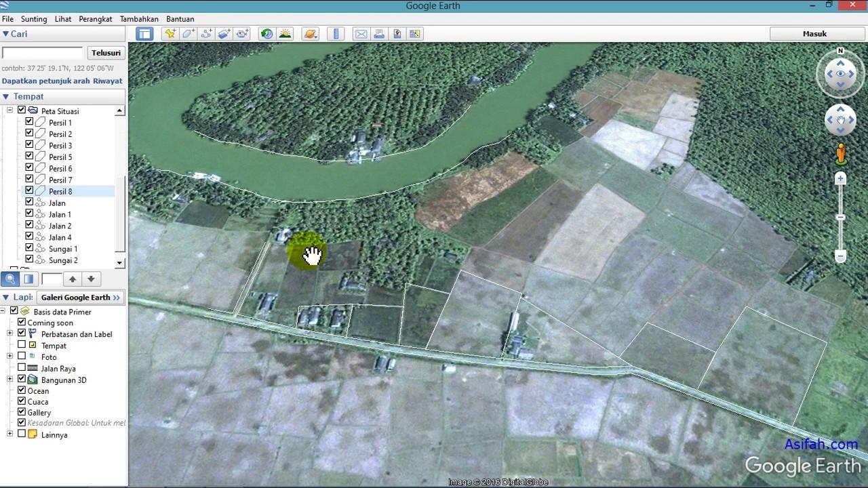The height and width of the screenshot is (488, 868).
Task: Collapse the Lapisan panel triangle
Action: click(x=5, y=297)
